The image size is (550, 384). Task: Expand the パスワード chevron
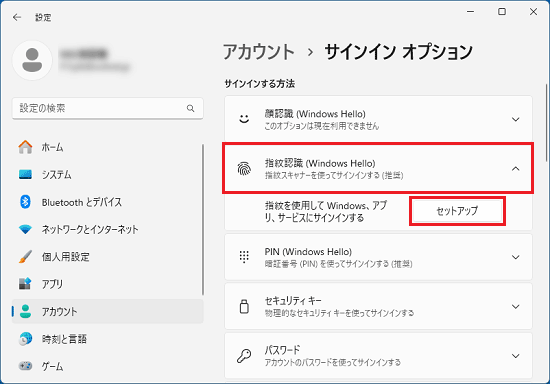515,356
